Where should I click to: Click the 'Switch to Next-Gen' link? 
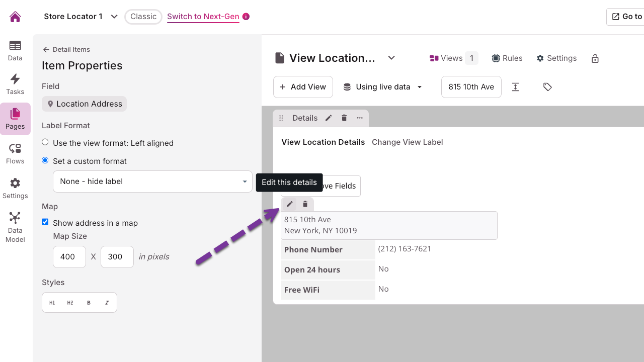coord(203,17)
